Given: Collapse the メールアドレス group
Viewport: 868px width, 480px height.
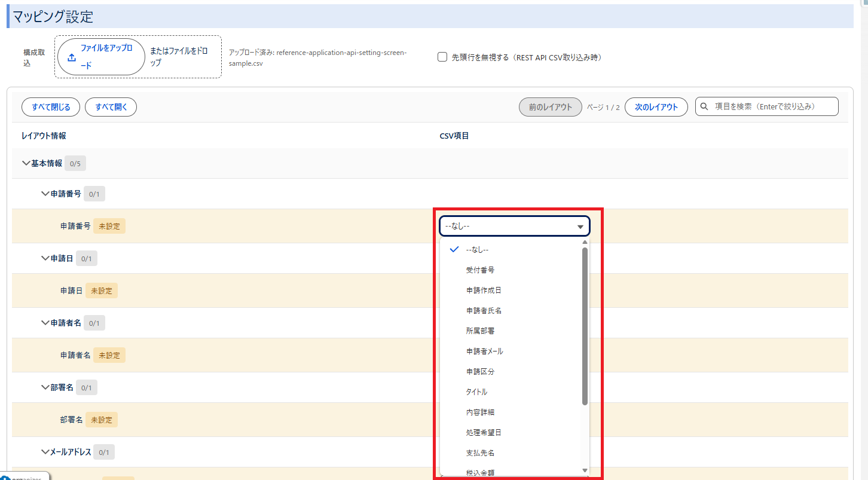Looking at the screenshot, I should [45, 452].
